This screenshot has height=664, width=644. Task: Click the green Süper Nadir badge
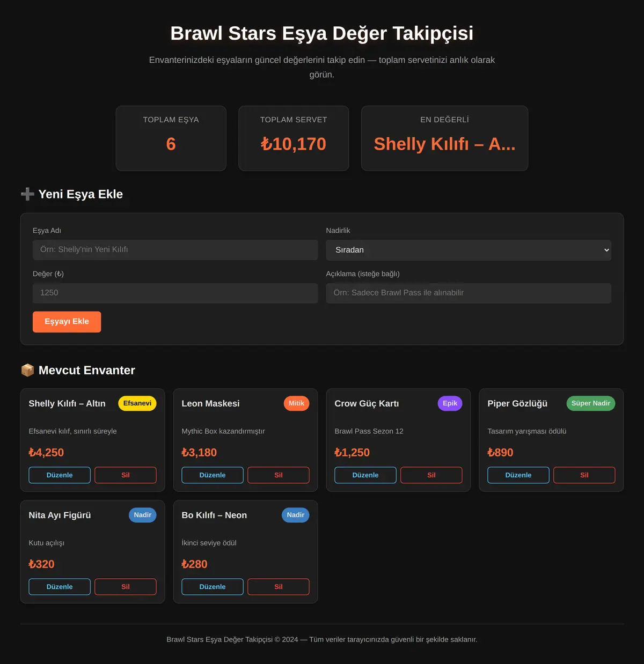click(x=591, y=403)
